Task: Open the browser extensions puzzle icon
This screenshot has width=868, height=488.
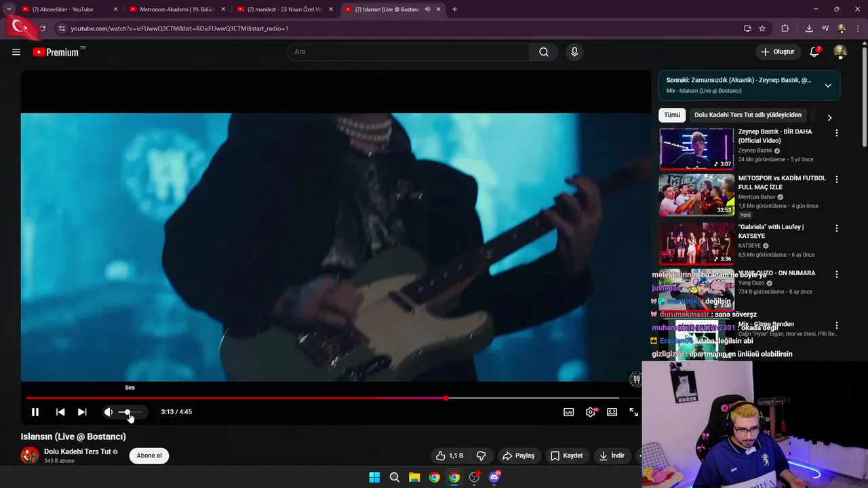Action: [785, 28]
